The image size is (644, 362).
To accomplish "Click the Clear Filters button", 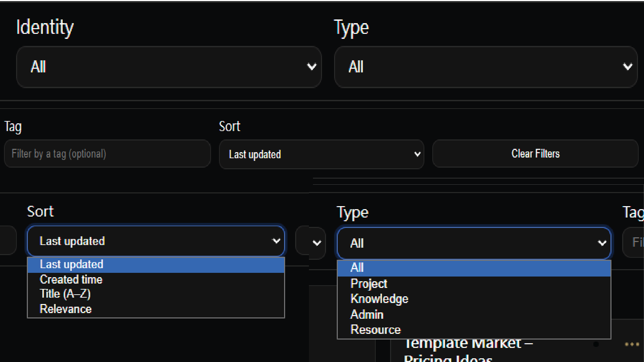I will [535, 154].
